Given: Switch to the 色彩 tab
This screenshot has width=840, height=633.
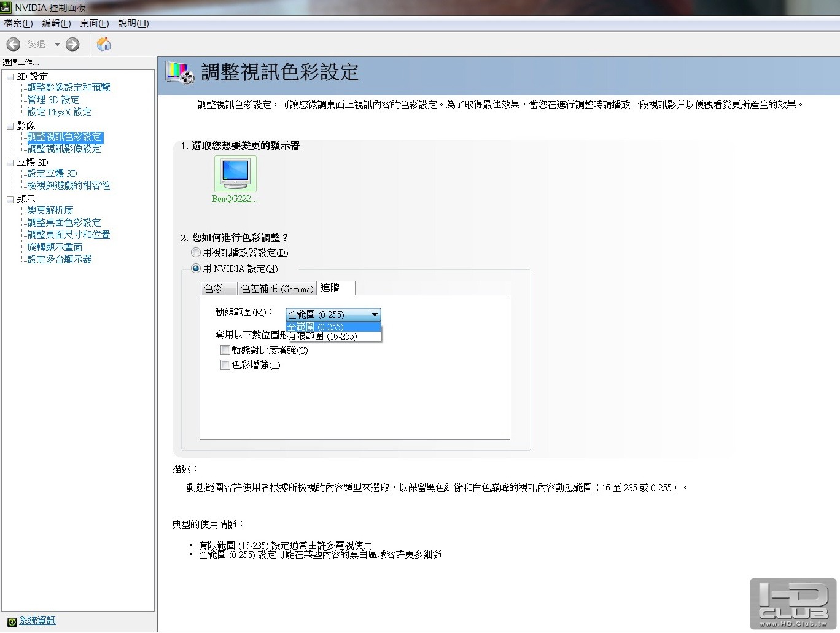Looking at the screenshot, I should [219, 289].
